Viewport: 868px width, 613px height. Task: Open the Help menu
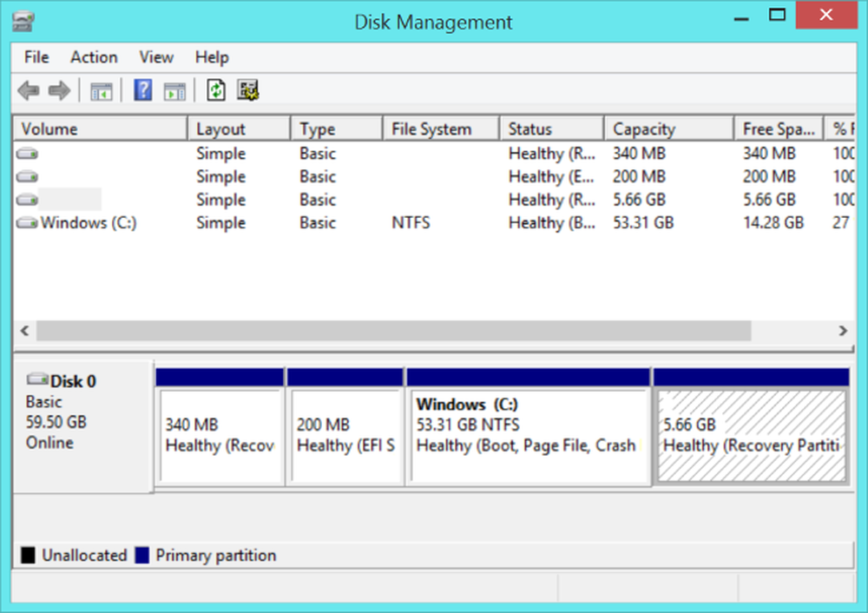(212, 57)
